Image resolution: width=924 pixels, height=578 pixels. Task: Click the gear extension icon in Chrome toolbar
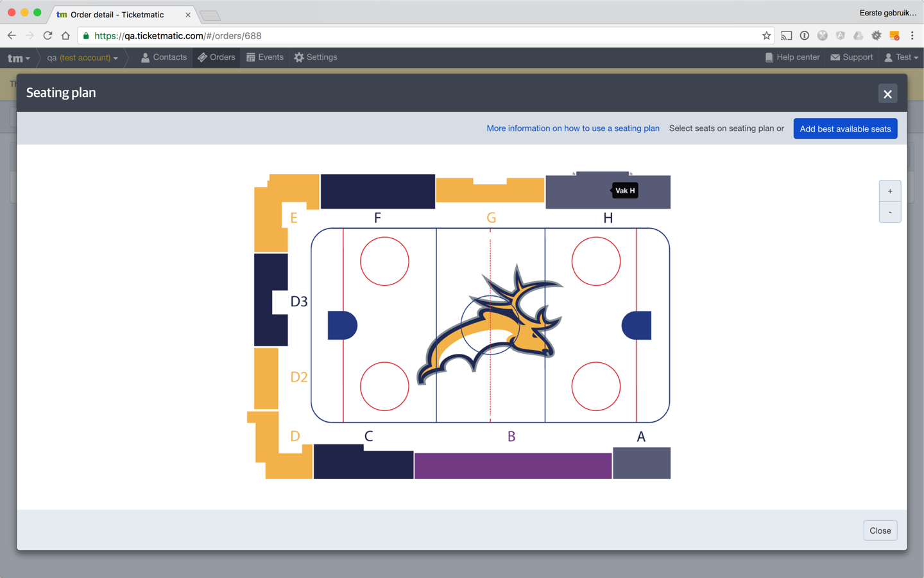click(876, 35)
